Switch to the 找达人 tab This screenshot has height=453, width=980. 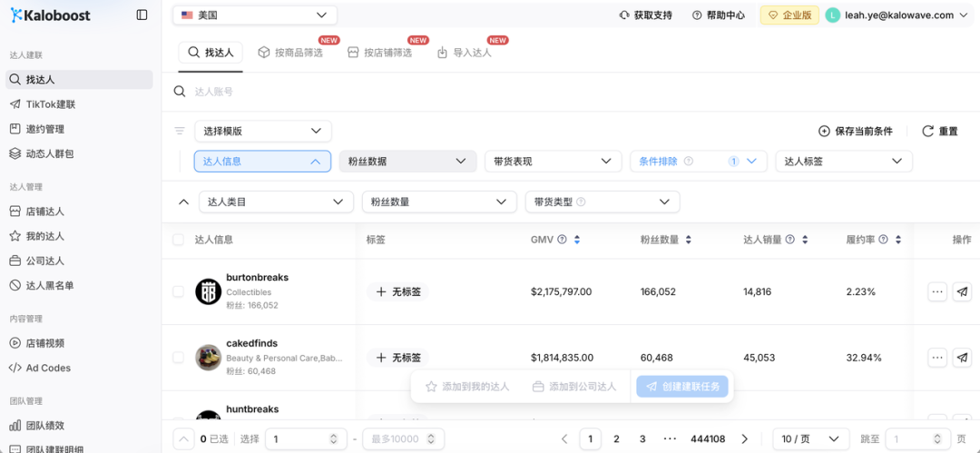point(211,53)
